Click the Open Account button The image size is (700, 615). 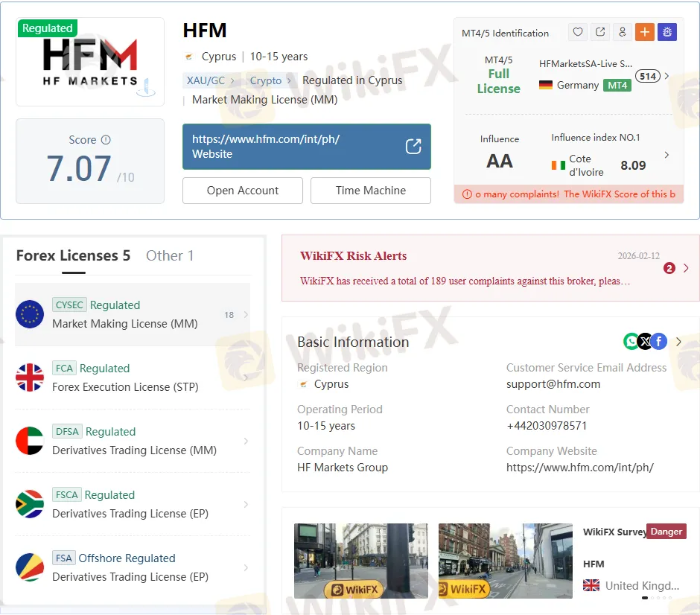(x=242, y=191)
